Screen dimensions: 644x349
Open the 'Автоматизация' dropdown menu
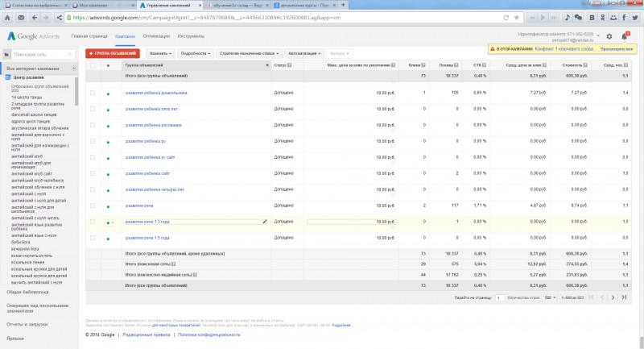(x=304, y=53)
